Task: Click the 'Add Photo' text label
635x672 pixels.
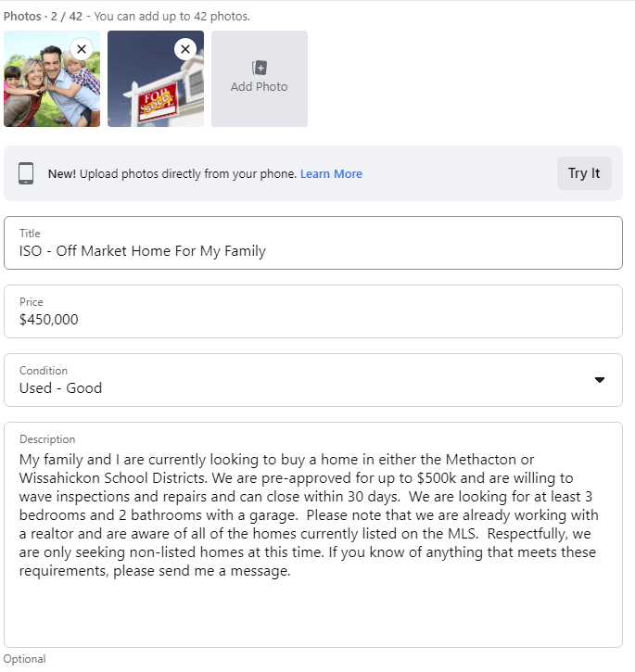Action: point(259,86)
